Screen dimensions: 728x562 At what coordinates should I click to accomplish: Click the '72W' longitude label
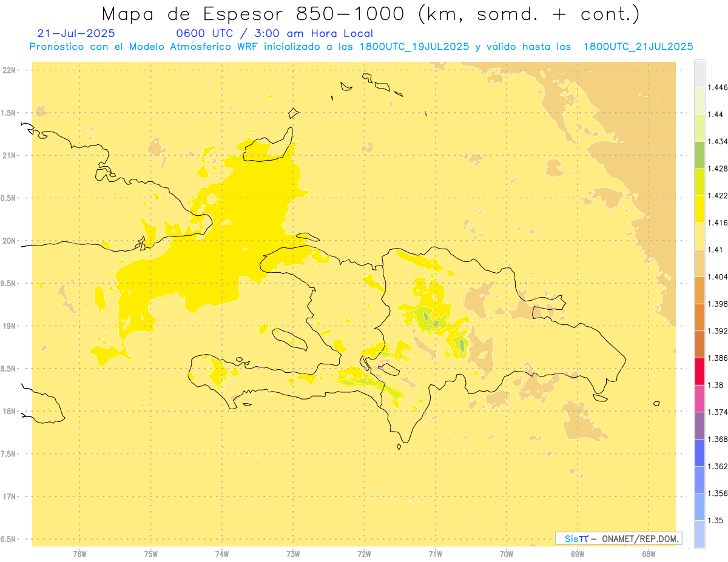364,554
